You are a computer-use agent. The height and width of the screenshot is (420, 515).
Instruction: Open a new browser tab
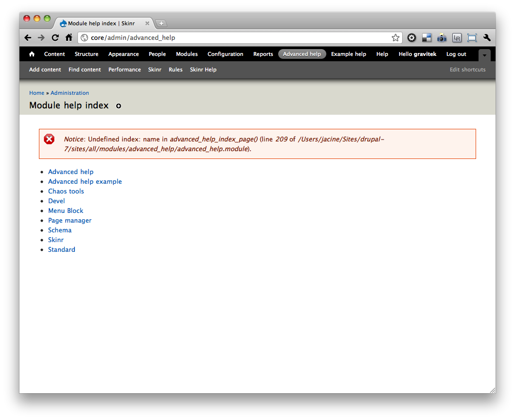coord(161,23)
